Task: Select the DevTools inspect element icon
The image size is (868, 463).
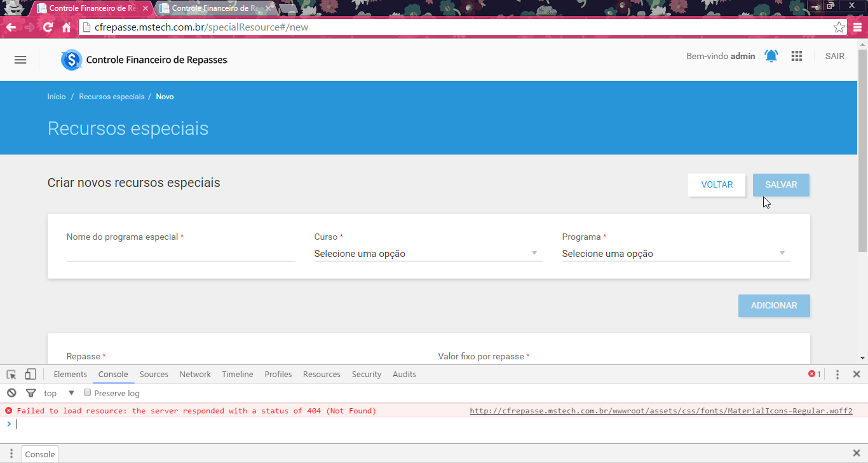Action: (11, 375)
